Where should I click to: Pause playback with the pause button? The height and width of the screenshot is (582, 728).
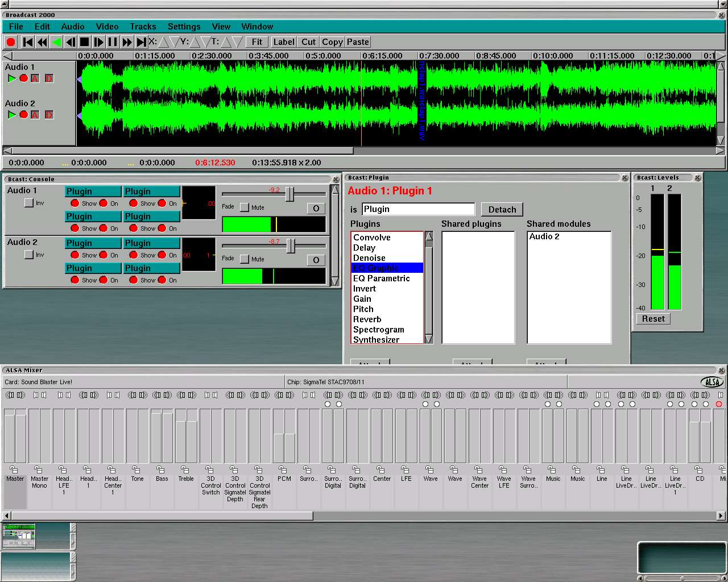click(x=113, y=42)
